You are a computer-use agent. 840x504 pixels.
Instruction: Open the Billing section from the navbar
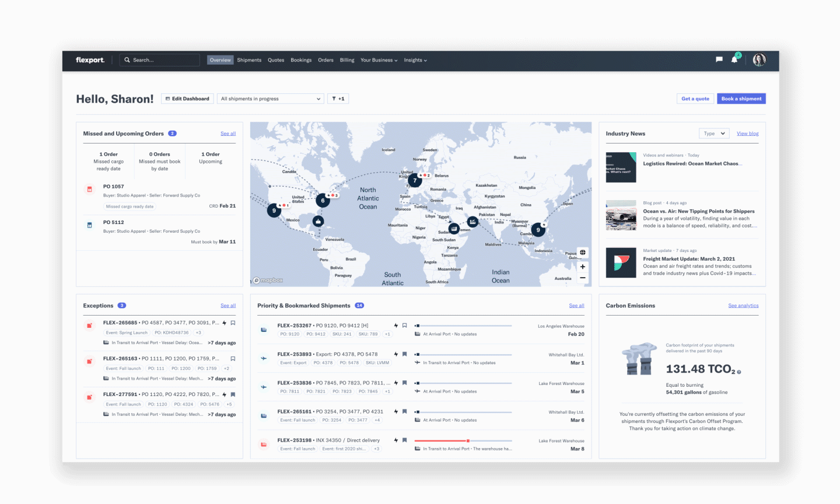click(346, 60)
